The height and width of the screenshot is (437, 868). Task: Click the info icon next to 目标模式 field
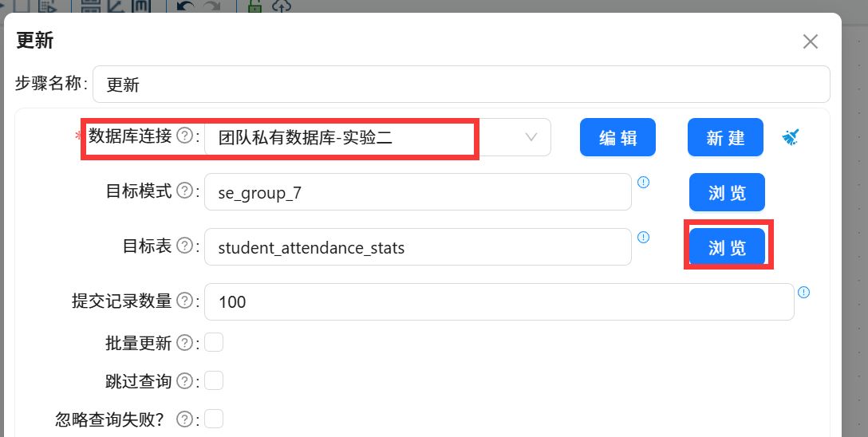[643, 182]
